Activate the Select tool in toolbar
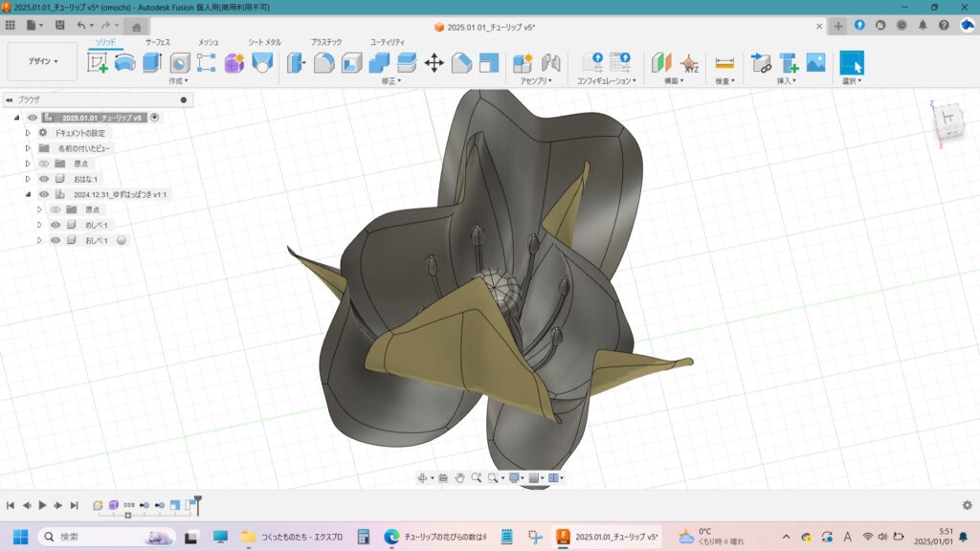Viewport: 980px width, 551px height. click(851, 63)
